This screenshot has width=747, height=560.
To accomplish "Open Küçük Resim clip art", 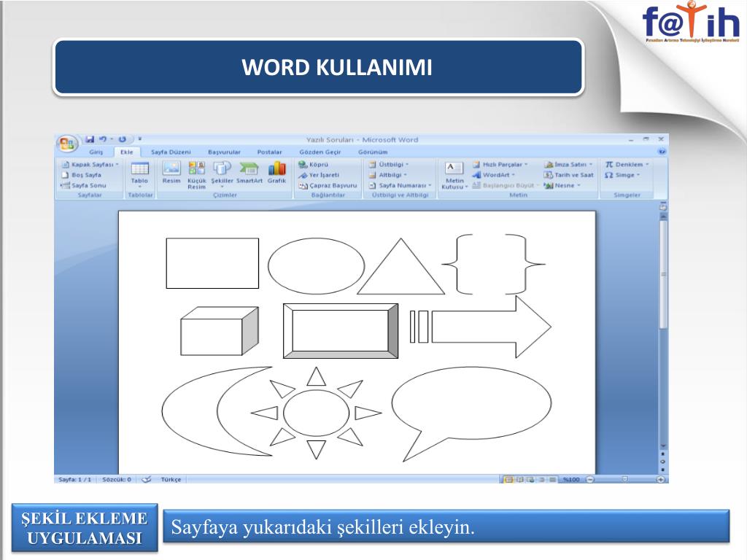I will tap(197, 175).
